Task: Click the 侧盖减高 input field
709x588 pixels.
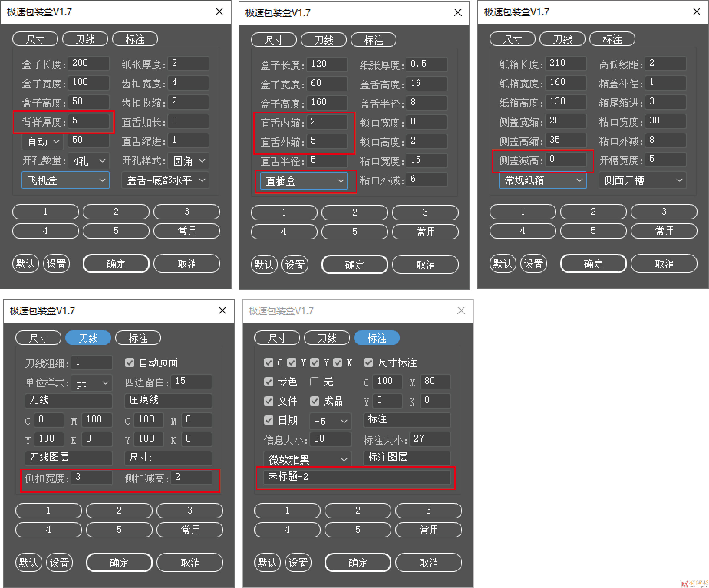Action: coord(566,159)
